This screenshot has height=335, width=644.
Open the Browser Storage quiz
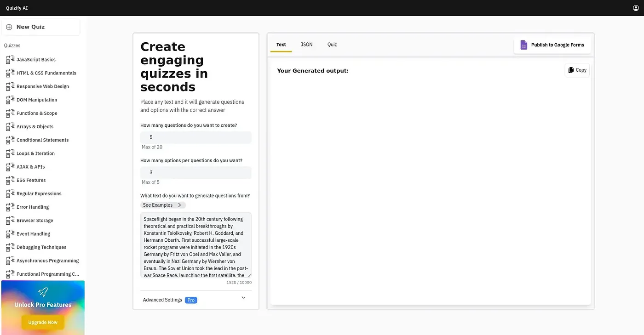(x=35, y=221)
